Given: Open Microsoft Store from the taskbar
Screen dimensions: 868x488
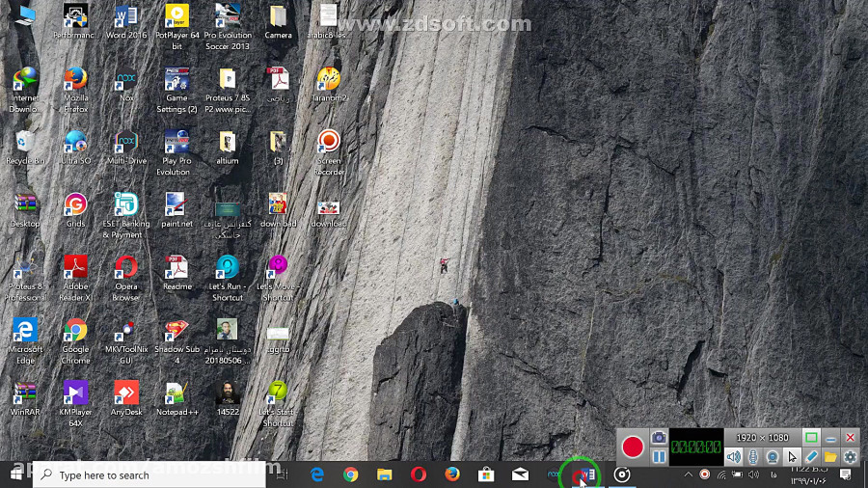Looking at the screenshot, I should click(x=486, y=474).
